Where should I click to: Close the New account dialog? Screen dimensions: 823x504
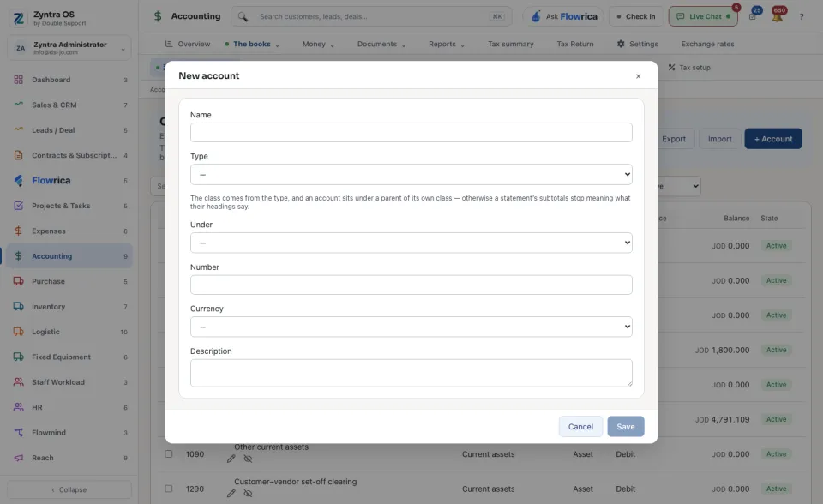tap(638, 76)
